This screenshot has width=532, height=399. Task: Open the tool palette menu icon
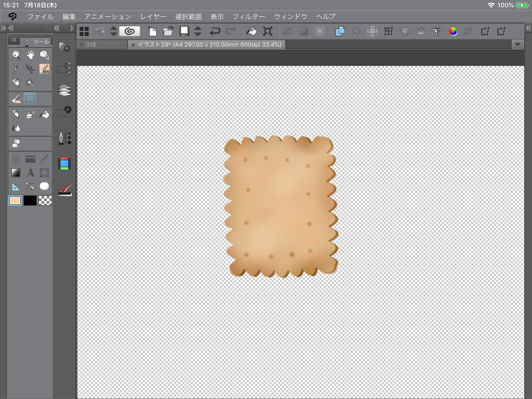[x=14, y=40]
